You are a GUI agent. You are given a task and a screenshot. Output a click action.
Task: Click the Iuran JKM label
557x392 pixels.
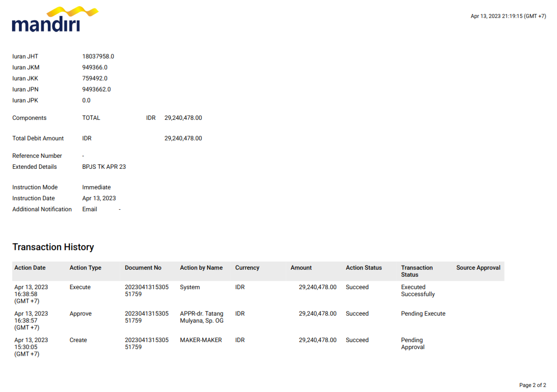click(x=26, y=67)
